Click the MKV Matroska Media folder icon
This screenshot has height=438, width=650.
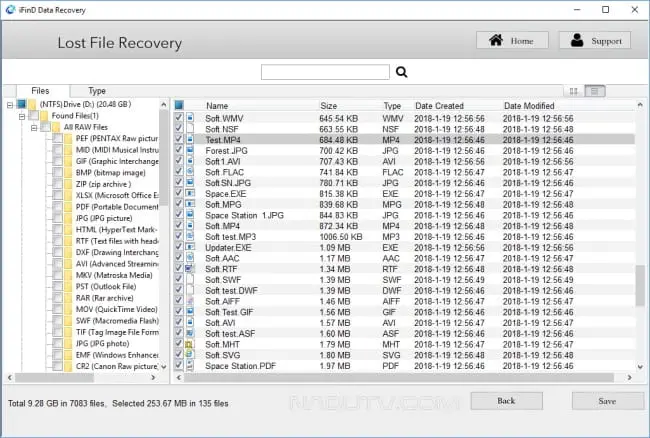68,275
